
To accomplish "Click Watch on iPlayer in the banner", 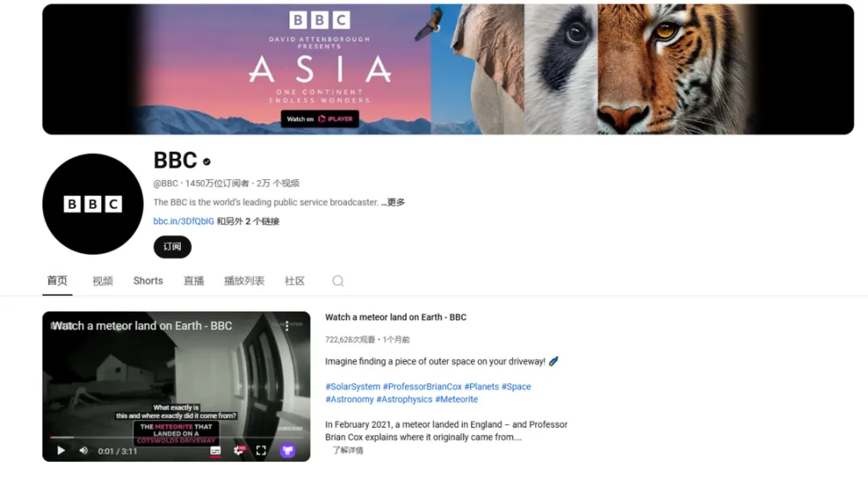I will (320, 119).
